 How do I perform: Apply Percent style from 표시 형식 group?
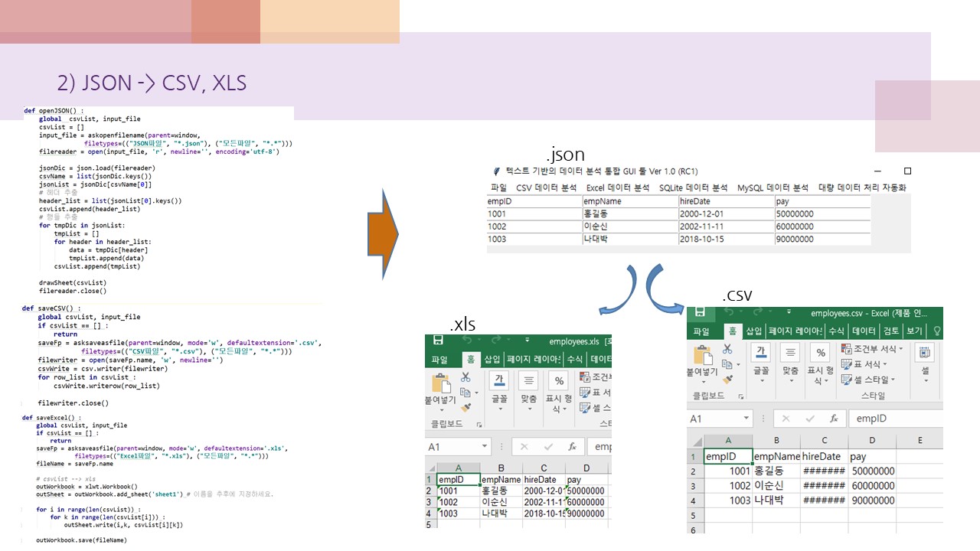pyautogui.click(x=821, y=351)
